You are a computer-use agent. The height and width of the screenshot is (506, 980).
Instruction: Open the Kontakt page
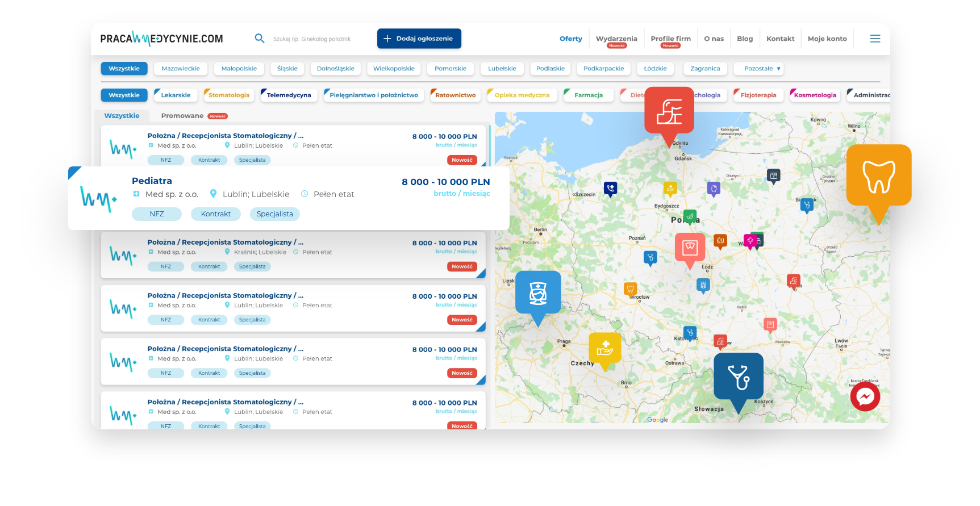780,39
